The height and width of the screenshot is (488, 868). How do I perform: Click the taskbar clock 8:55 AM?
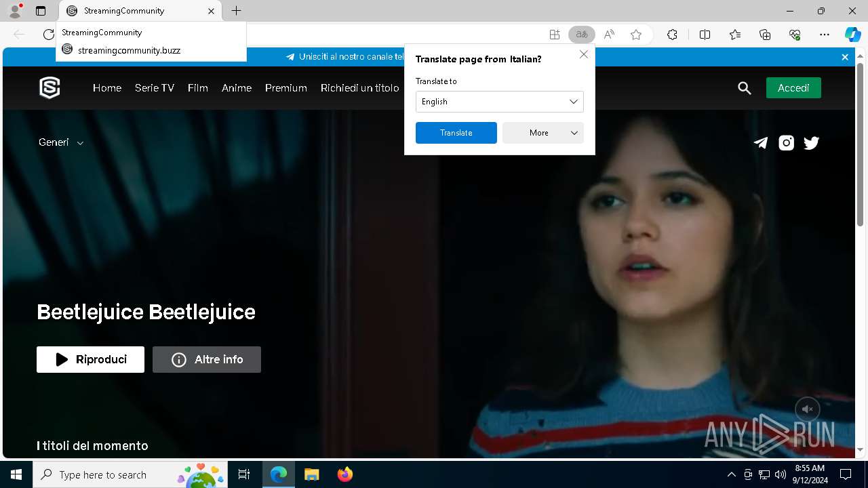point(810,474)
